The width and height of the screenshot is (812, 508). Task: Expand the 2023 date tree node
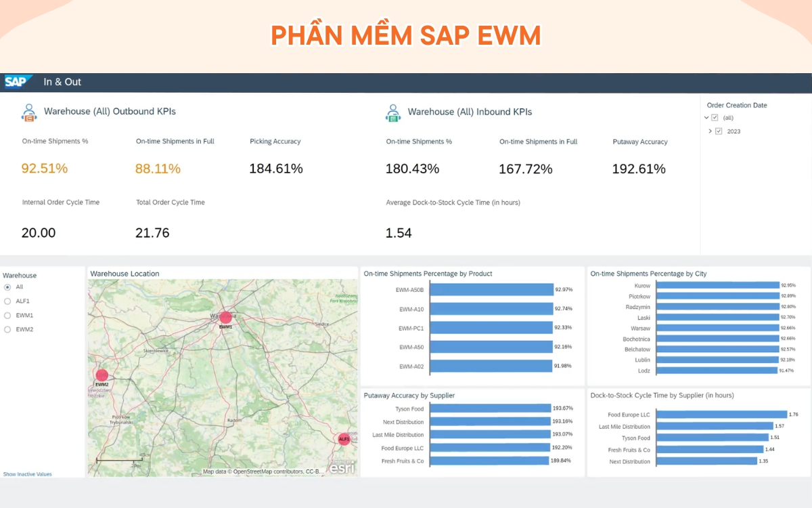point(710,131)
